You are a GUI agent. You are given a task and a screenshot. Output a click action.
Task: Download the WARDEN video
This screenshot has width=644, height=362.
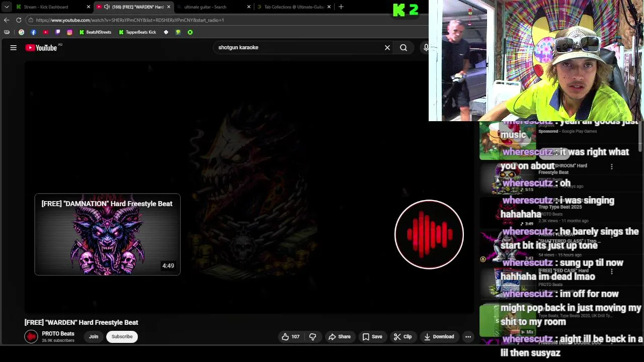[x=439, y=337]
